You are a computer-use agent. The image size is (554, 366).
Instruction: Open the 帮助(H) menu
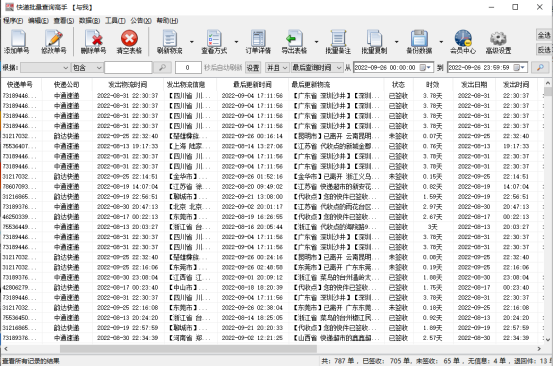pyautogui.click(x=167, y=21)
